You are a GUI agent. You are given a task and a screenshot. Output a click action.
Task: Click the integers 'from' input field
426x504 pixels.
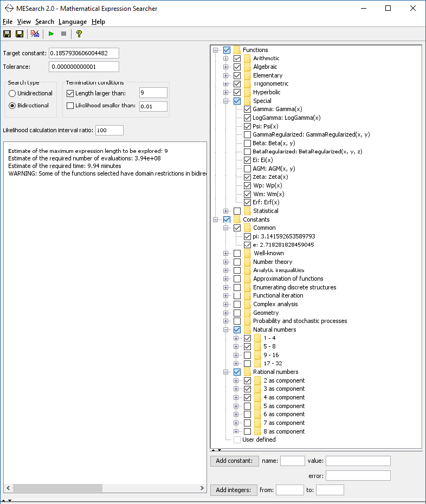(x=289, y=490)
